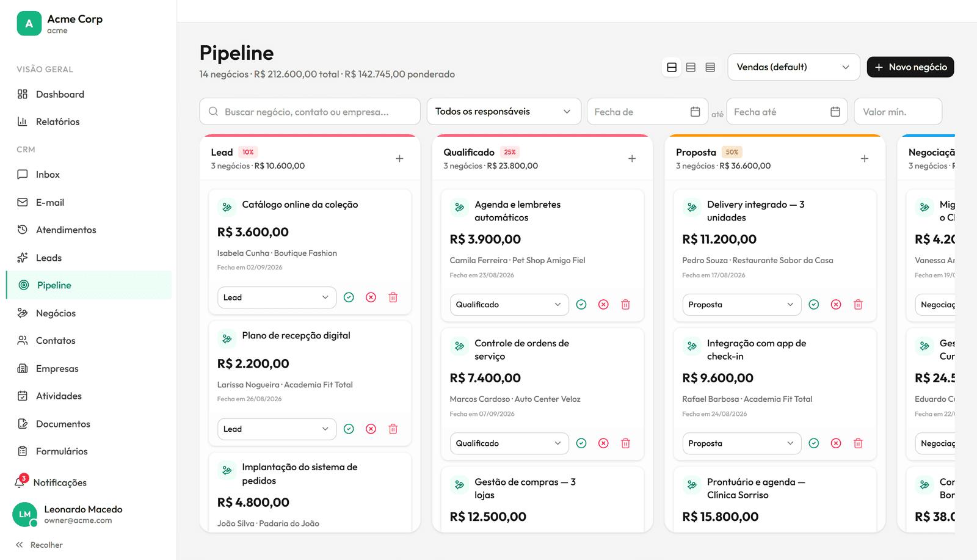Mark Catálogo online da coleção deal as won

point(349,297)
